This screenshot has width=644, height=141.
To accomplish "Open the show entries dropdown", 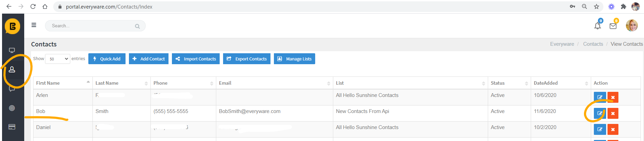I will click(x=58, y=59).
